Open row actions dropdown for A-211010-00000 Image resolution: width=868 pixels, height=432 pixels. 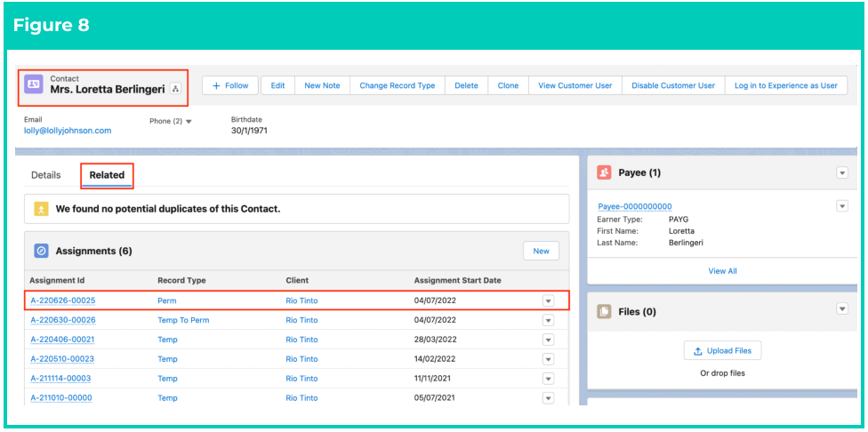coord(548,397)
